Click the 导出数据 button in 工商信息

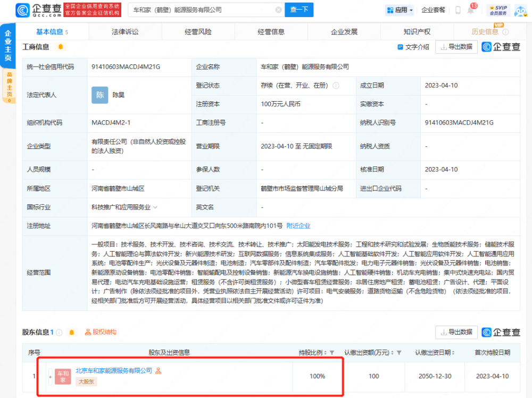[x=456, y=47]
